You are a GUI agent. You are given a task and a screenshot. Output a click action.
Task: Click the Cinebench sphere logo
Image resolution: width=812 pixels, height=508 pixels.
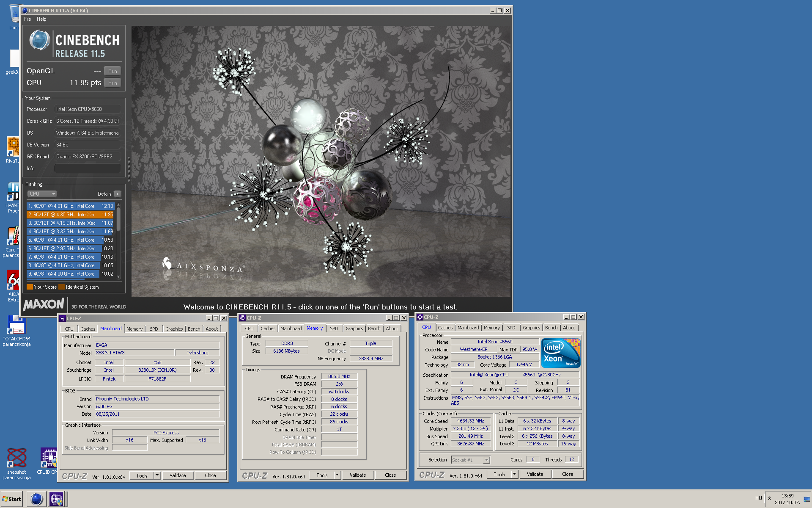(40, 40)
